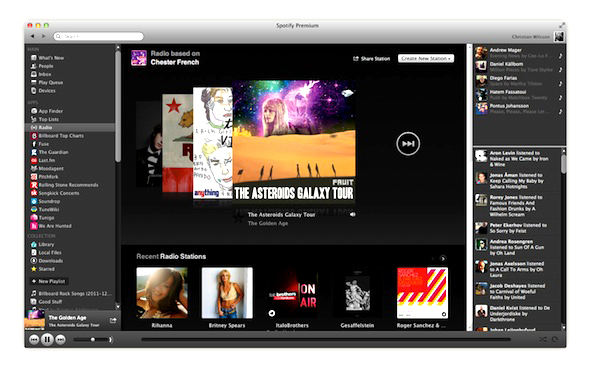Select Andrew Mager in friends list
The height and width of the screenshot is (369, 590).
[519, 53]
